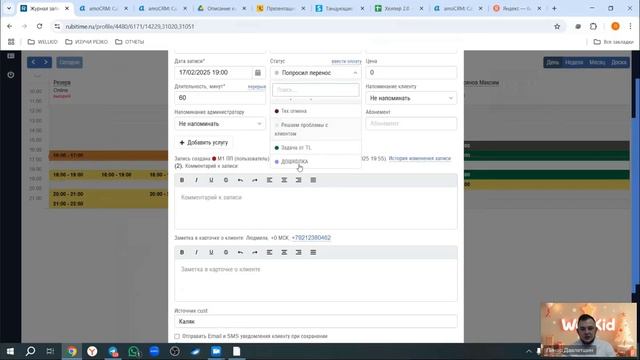Image resolution: width=640 pixels, height=360 pixels.
Task: Align left in record comment editor toolbar
Action: tap(269, 180)
